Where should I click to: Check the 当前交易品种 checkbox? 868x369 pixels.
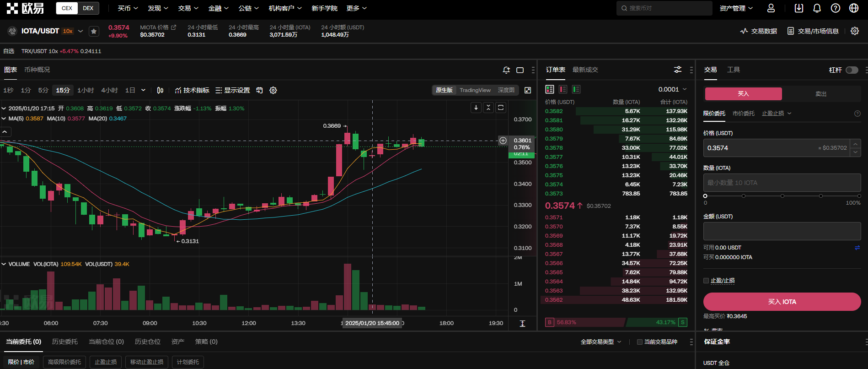point(640,342)
